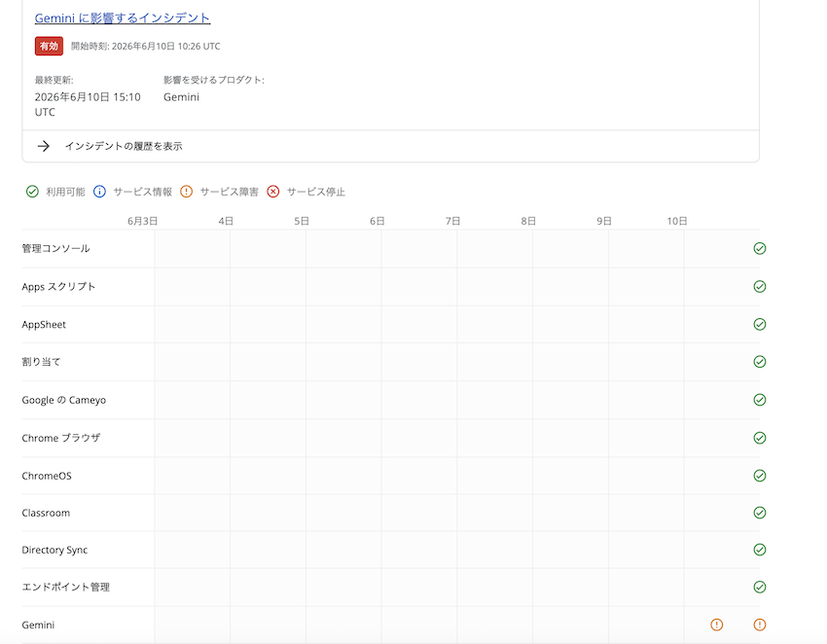Click the Google の Cameyo status check icon
The height and width of the screenshot is (644, 827).
[760, 400]
